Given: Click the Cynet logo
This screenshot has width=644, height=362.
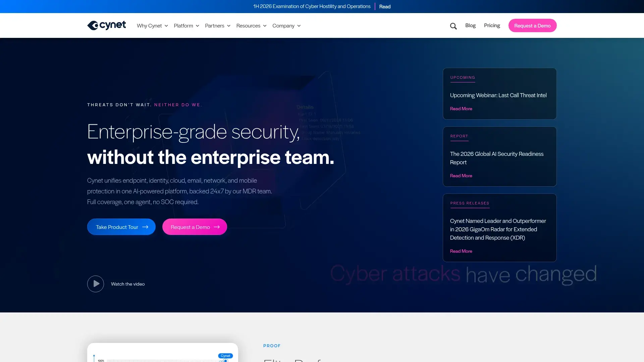Looking at the screenshot, I should 107,25.
